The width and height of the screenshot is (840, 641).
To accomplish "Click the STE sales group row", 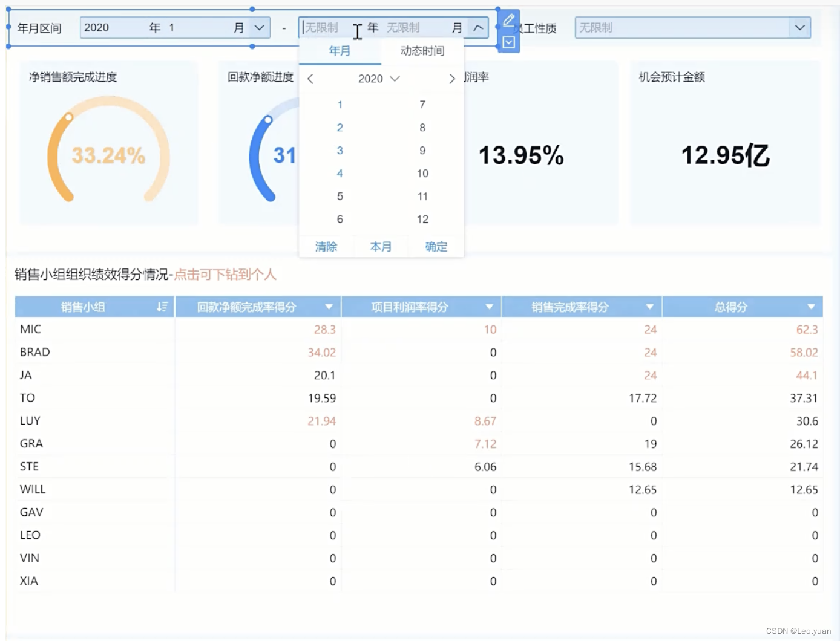I will point(419,467).
